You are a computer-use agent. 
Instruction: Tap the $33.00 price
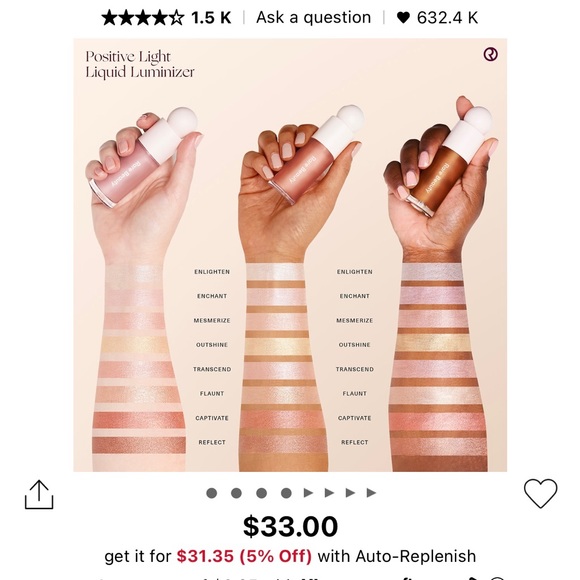(290, 526)
